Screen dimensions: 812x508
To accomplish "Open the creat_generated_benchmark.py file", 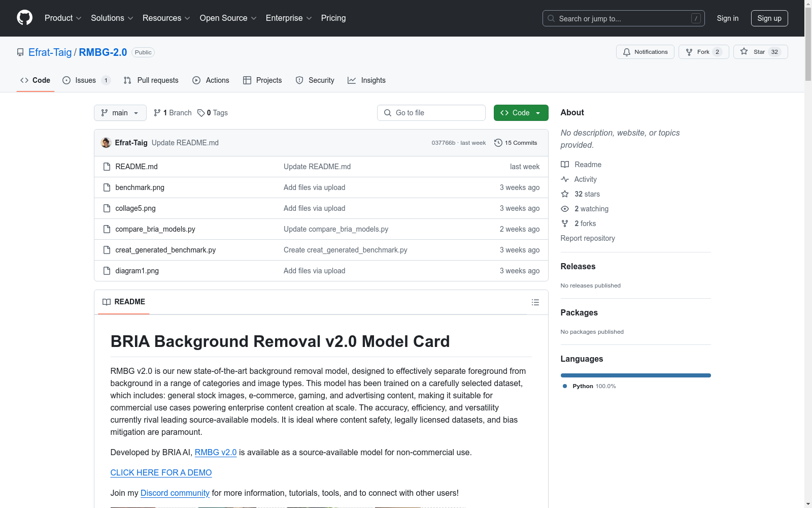I will pos(165,250).
